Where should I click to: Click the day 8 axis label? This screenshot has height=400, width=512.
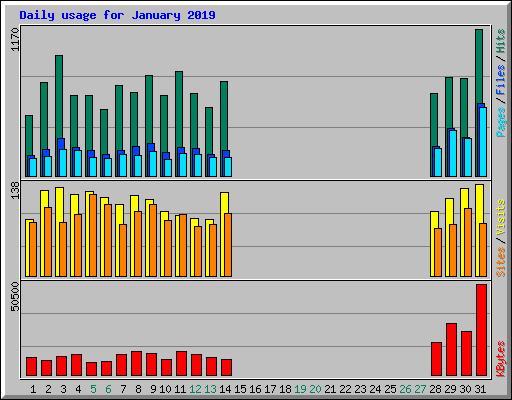138,389
